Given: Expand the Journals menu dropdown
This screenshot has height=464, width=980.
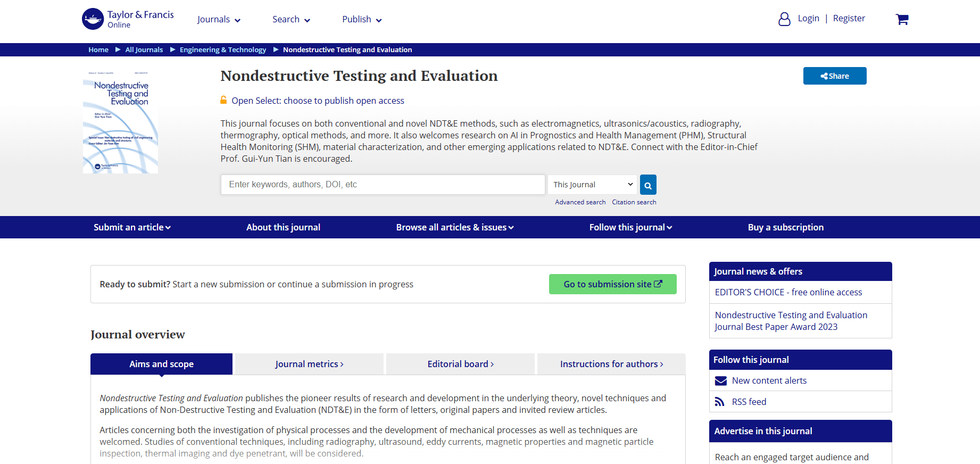Looking at the screenshot, I should [219, 20].
